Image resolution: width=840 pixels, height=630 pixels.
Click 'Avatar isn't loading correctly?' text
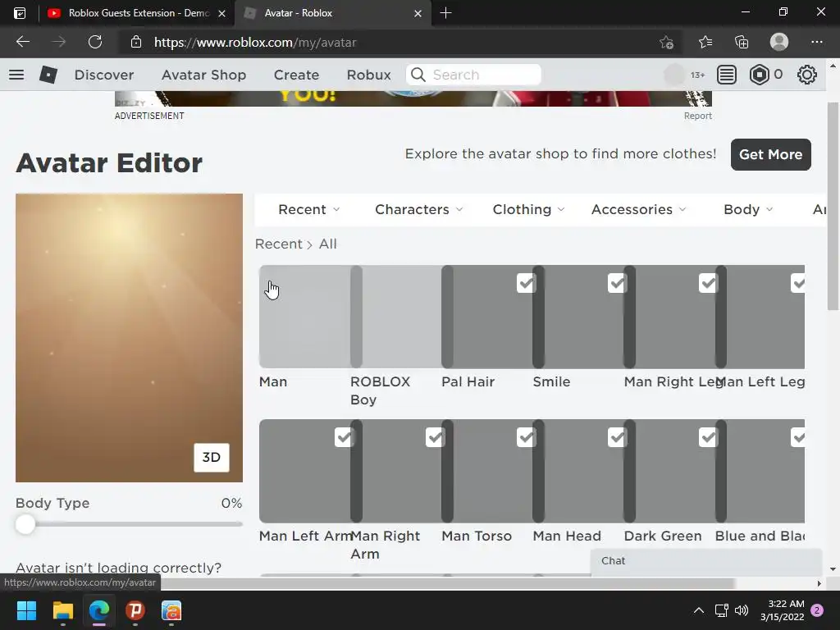click(x=118, y=568)
